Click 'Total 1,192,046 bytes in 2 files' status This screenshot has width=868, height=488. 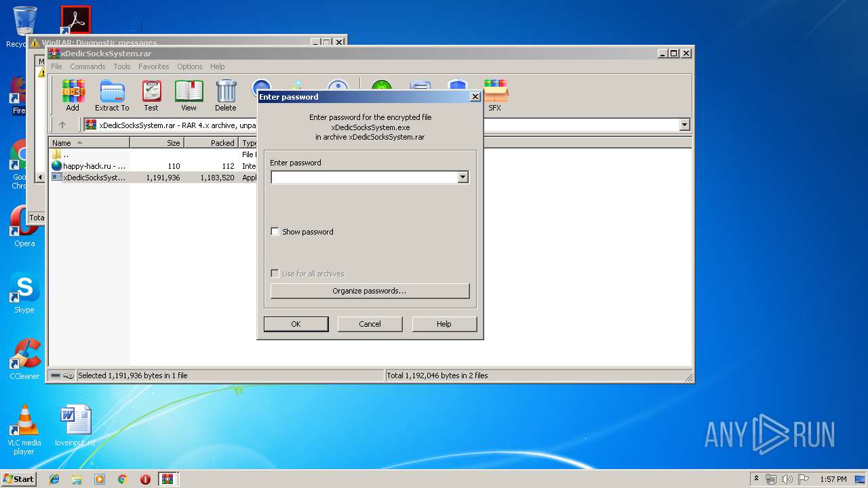pyautogui.click(x=437, y=375)
